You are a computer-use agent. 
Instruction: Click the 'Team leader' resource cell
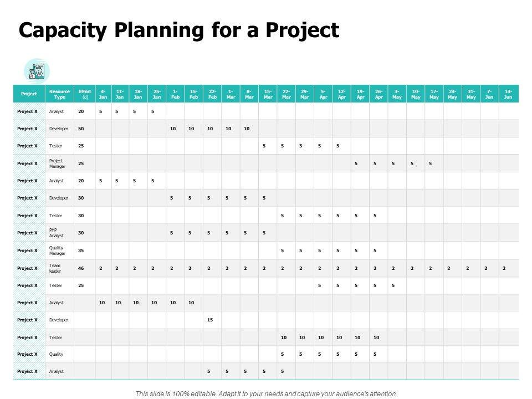[55, 268]
